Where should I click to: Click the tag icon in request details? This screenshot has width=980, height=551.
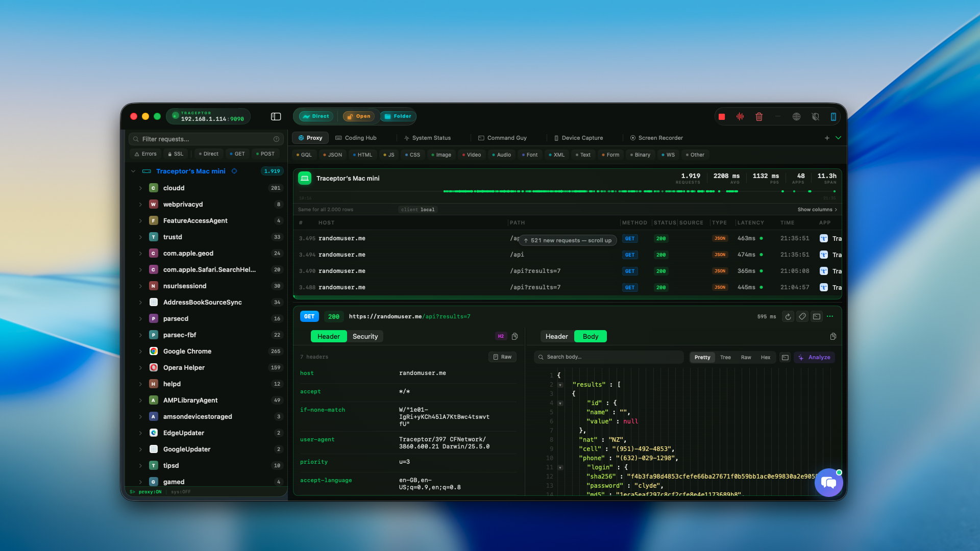pos(802,317)
